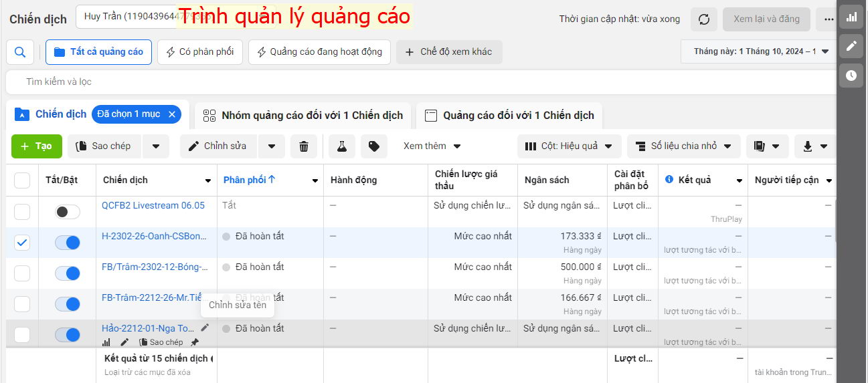868x383 pixels.
Task: Click the flask A/B test icon
Action: [342, 146]
